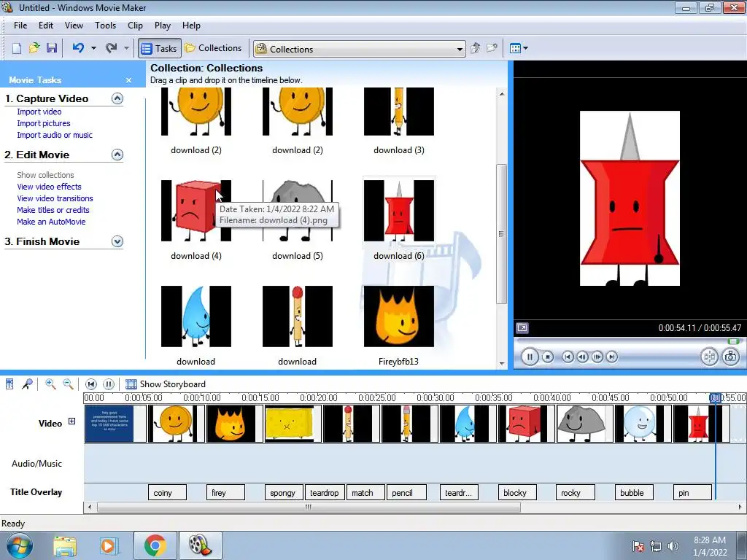Viewport: 747px width, 560px height.
Task: Open the Views dropdown button
Action: coord(519,48)
